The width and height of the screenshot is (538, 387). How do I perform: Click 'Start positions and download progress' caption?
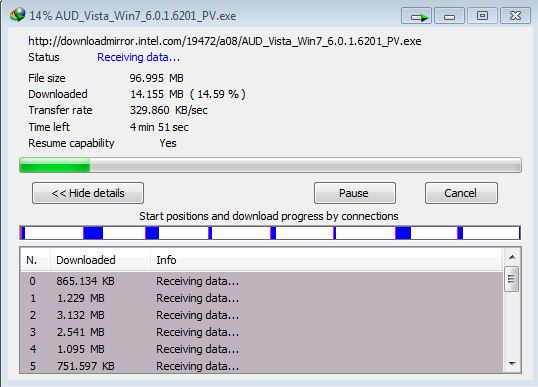269,216
